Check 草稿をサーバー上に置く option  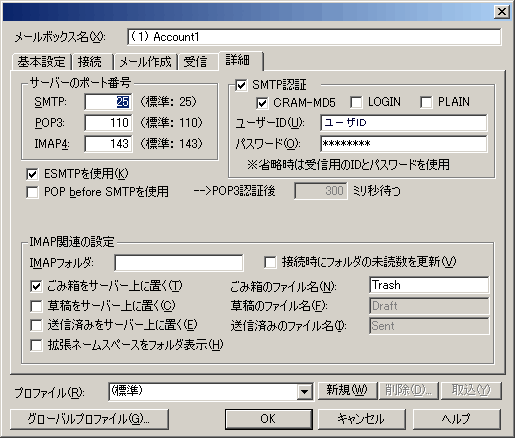pyautogui.click(x=36, y=306)
